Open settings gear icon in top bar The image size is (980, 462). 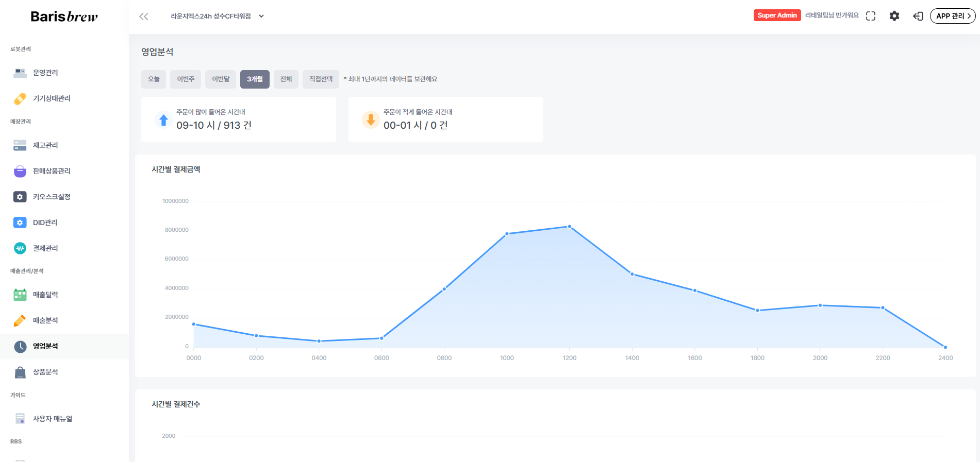pyautogui.click(x=894, y=16)
